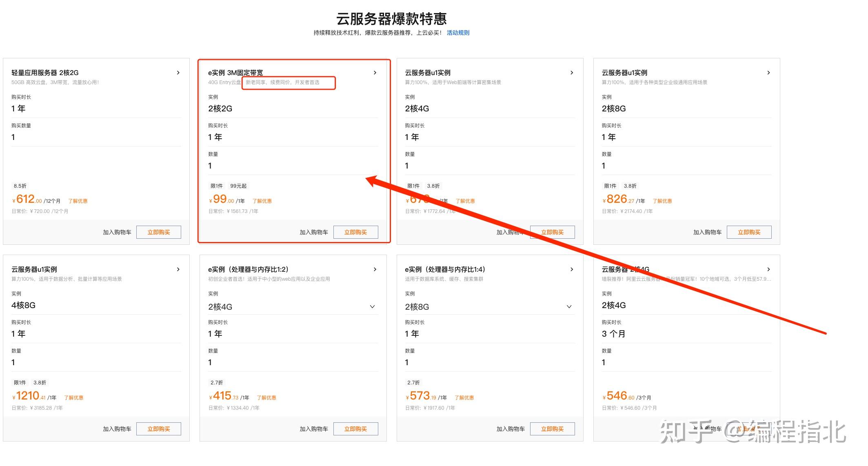This screenshot has height=466, width=868.
Task: Click 立即购买 on 轻量应用服务器 card
Action: [159, 232]
